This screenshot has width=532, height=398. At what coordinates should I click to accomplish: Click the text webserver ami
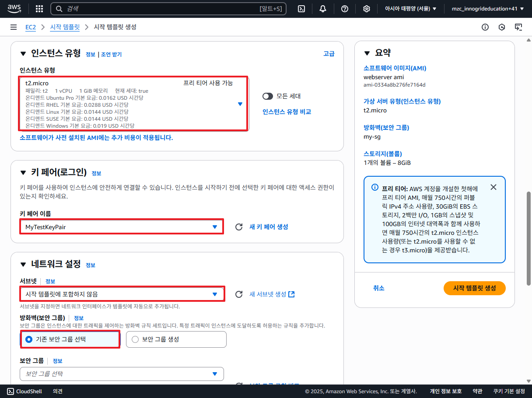[384, 77]
